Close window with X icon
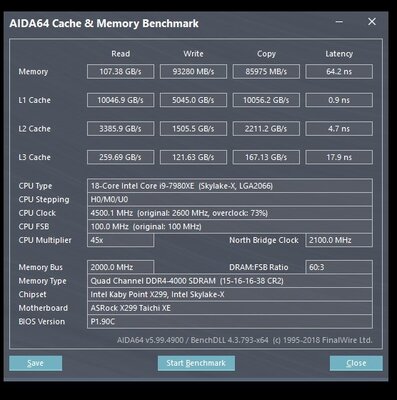The height and width of the screenshot is (400, 397). click(x=372, y=22)
